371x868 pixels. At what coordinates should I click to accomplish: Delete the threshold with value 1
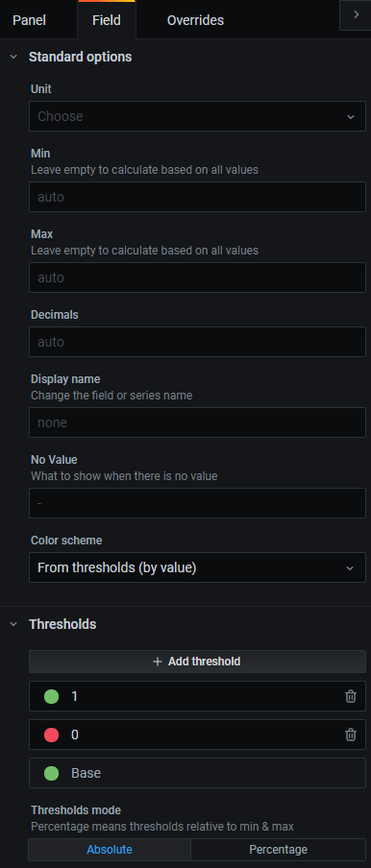[351, 696]
